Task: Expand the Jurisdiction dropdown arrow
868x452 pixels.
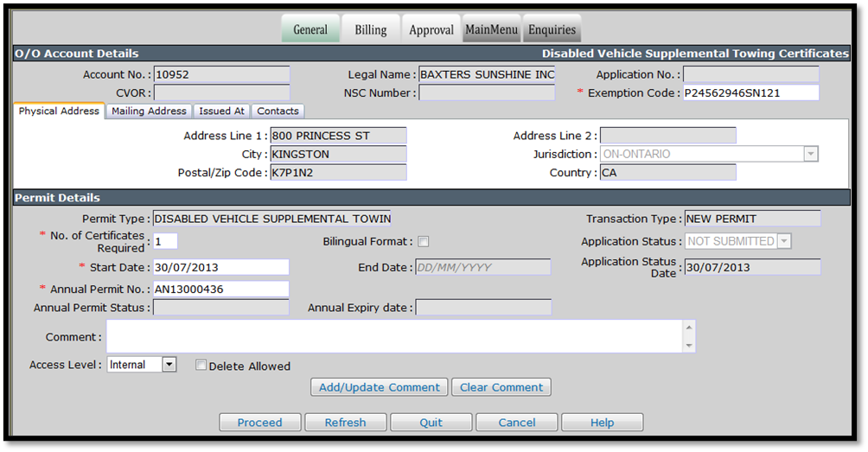Action: tap(810, 155)
